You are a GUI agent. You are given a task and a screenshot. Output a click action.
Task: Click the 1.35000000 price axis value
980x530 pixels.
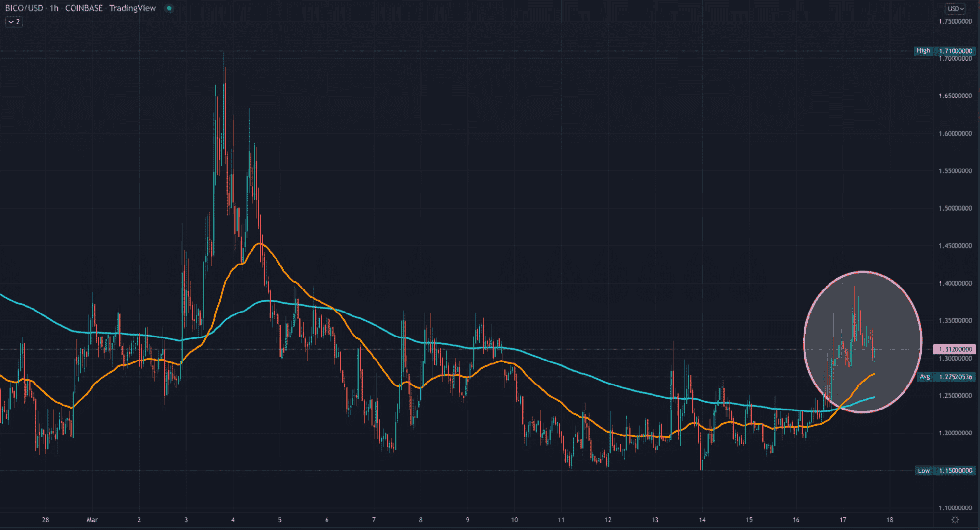[955, 321]
